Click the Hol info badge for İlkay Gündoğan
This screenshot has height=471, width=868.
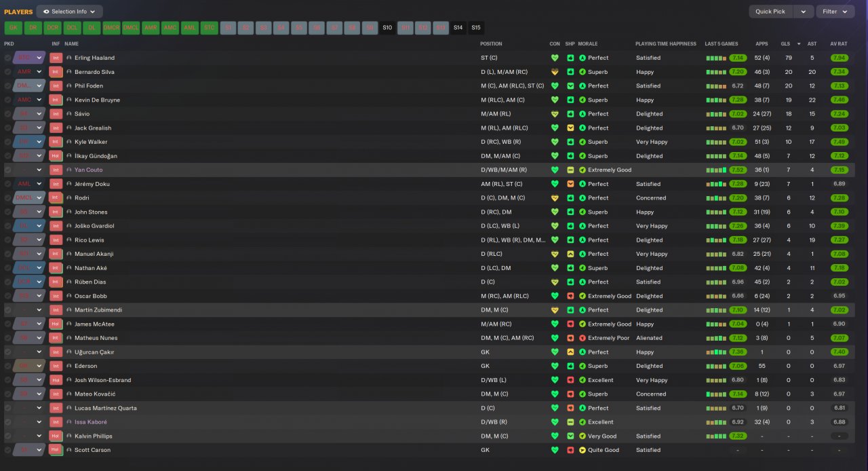(x=56, y=156)
